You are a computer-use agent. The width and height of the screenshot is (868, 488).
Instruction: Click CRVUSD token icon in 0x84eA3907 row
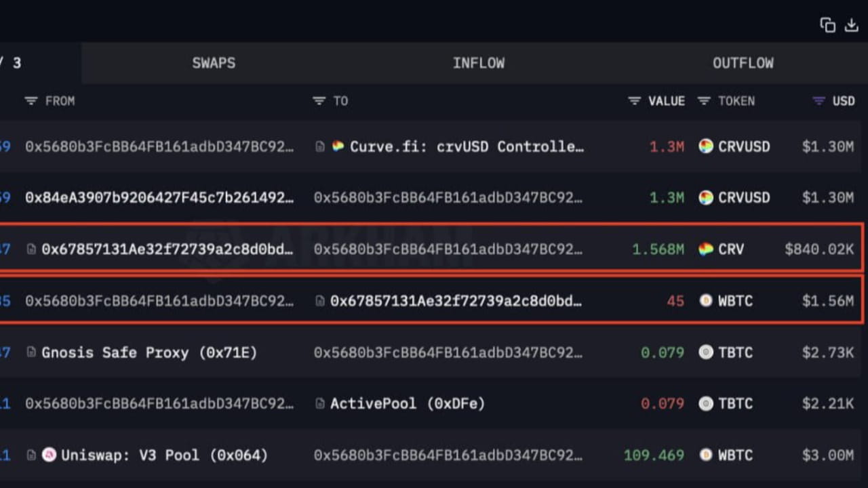pyautogui.click(x=706, y=198)
